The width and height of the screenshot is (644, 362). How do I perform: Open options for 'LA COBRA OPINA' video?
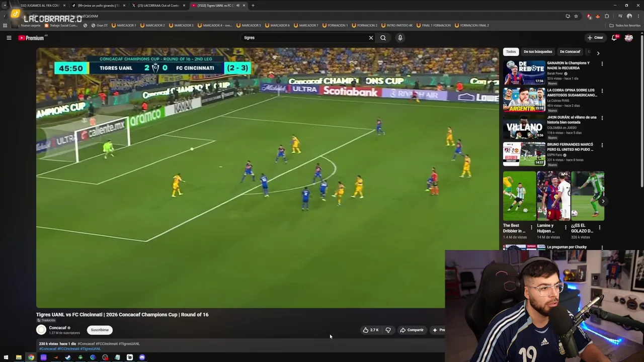[x=602, y=91]
